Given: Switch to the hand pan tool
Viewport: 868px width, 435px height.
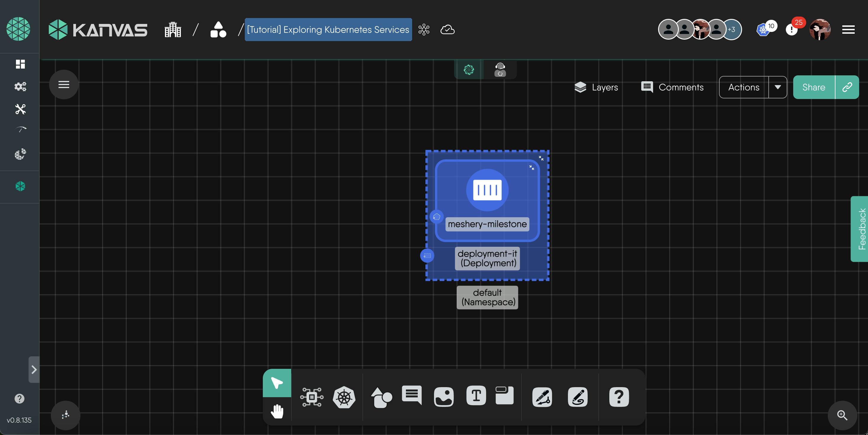Looking at the screenshot, I should 277,411.
